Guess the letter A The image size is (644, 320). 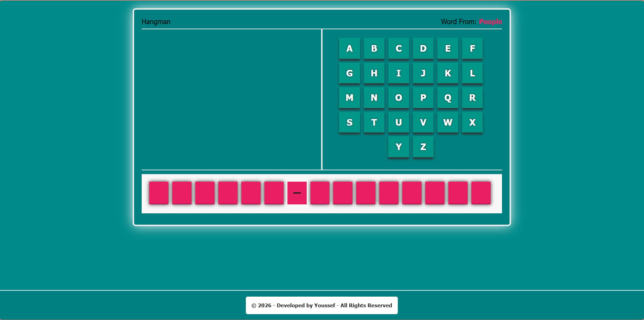[x=349, y=49]
